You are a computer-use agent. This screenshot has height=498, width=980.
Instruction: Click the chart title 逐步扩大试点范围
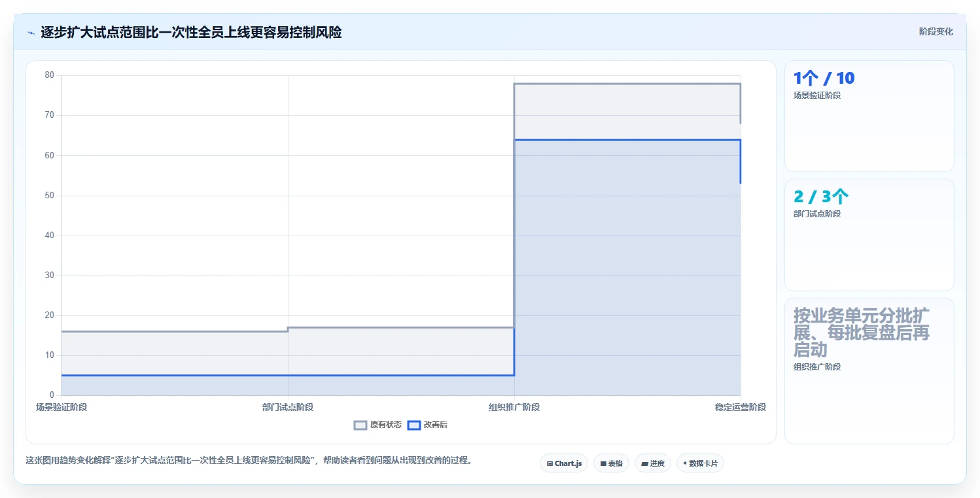click(191, 32)
